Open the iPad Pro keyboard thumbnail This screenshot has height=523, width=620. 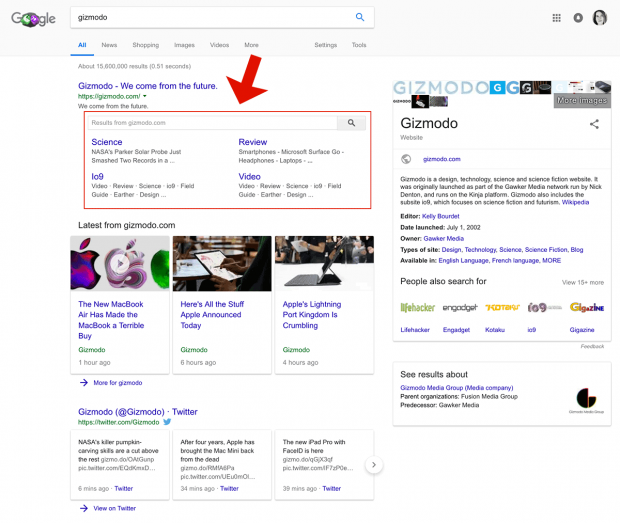(324, 264)
